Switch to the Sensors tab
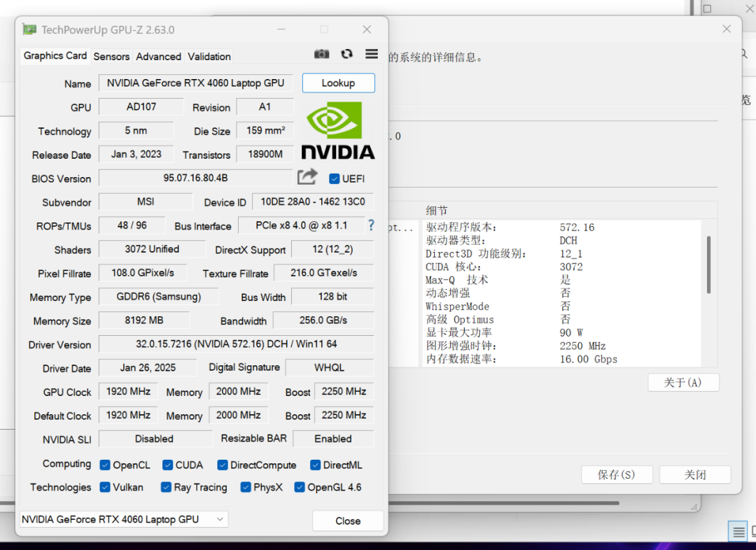This screenshot has width=756, height=550. point(111,57)
